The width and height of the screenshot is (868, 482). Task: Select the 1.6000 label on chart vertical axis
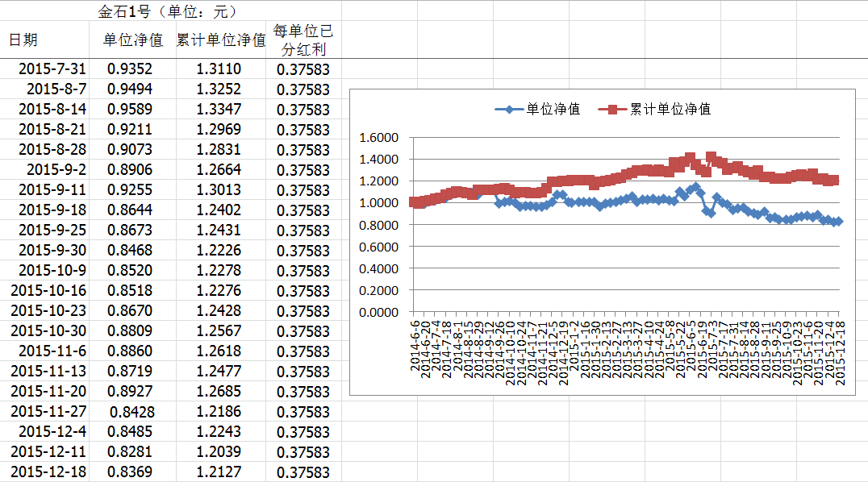pyautogui.click(x=378, y=138)
